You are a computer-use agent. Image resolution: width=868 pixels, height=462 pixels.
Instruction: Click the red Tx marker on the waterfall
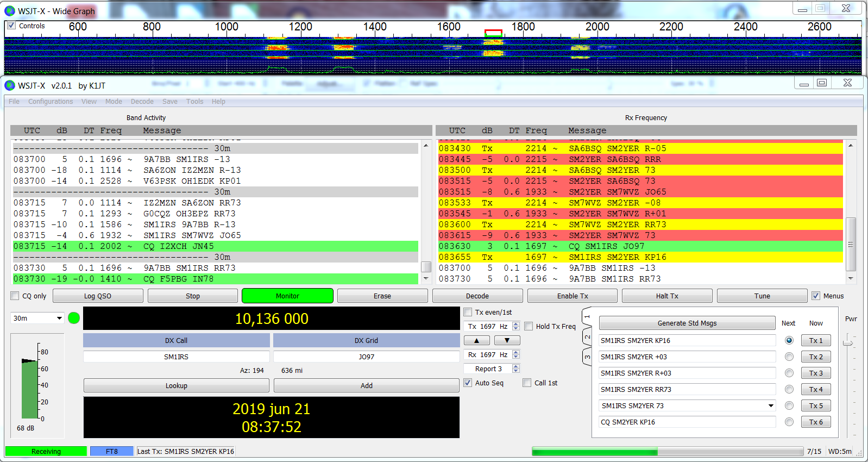[x=493, y=33]
